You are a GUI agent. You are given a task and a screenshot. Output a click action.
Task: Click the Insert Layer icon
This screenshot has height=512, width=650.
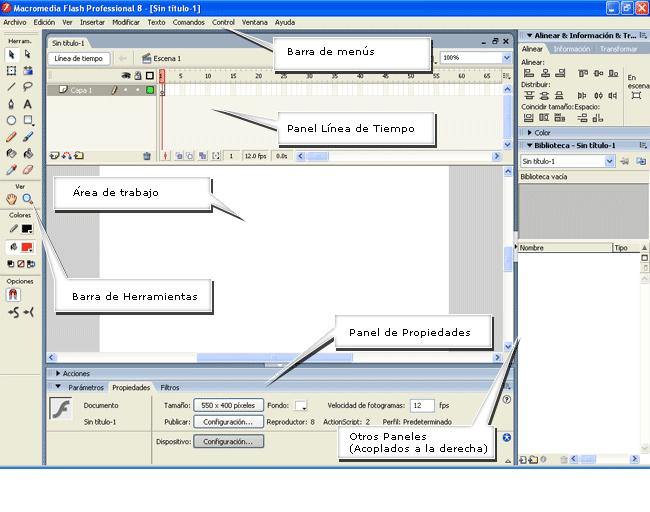pyautogui.click(x=54, y=156)
